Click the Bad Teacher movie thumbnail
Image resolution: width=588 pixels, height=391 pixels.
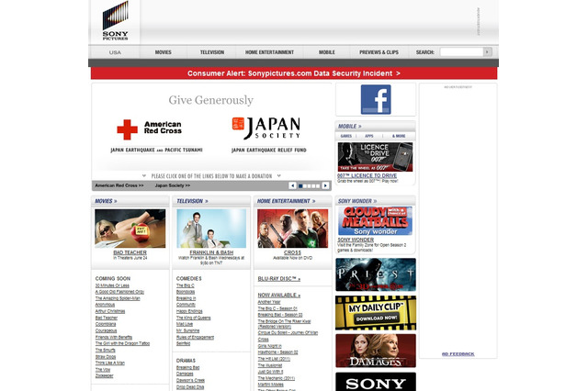tap(130, 229)
